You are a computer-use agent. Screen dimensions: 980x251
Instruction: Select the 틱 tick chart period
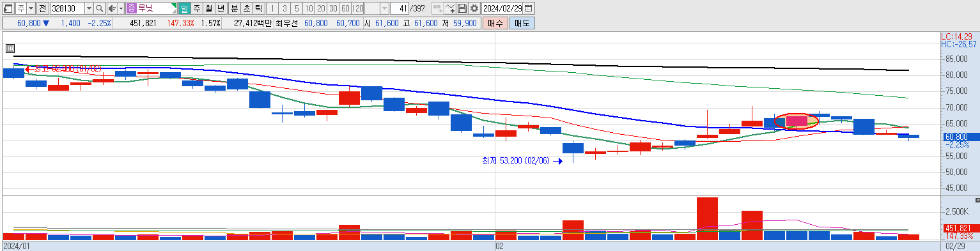pyautogui.click(x=258, y=8)
